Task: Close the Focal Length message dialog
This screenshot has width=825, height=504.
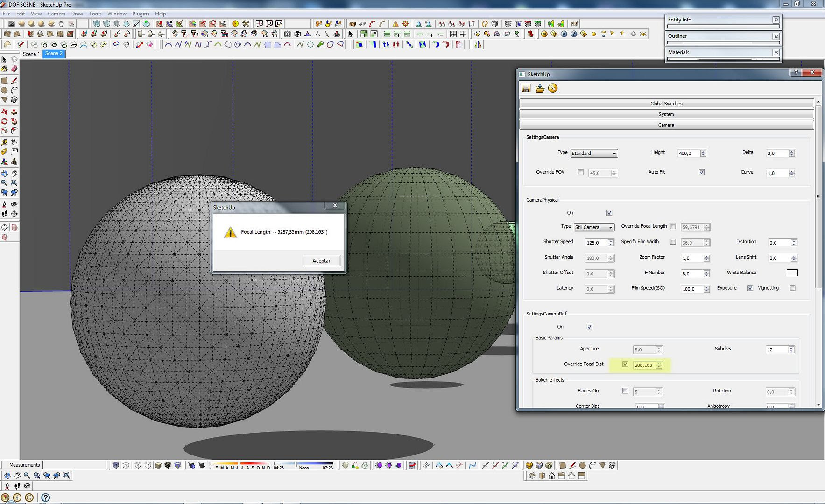Action: click(335, 206)
